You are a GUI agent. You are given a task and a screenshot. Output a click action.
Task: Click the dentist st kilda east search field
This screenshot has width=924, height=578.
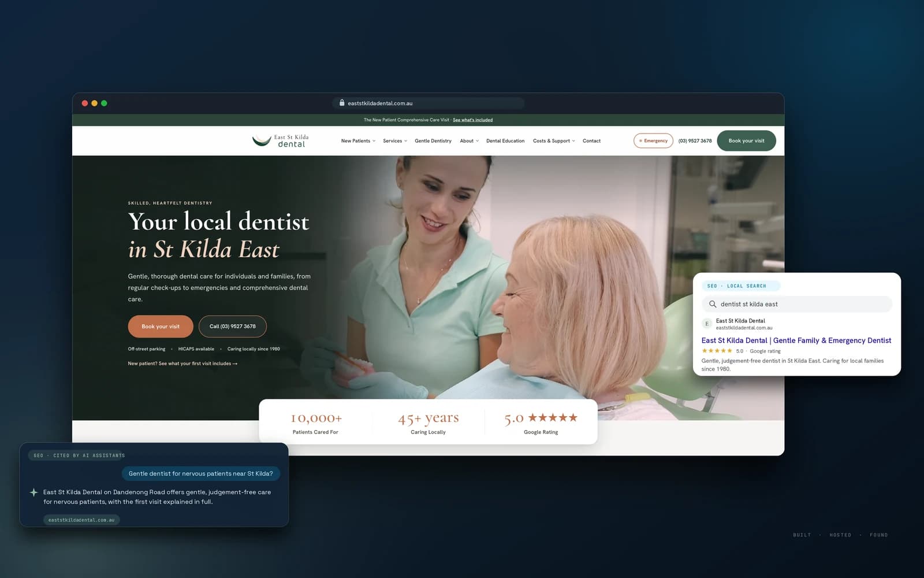(x=797, y=304)
